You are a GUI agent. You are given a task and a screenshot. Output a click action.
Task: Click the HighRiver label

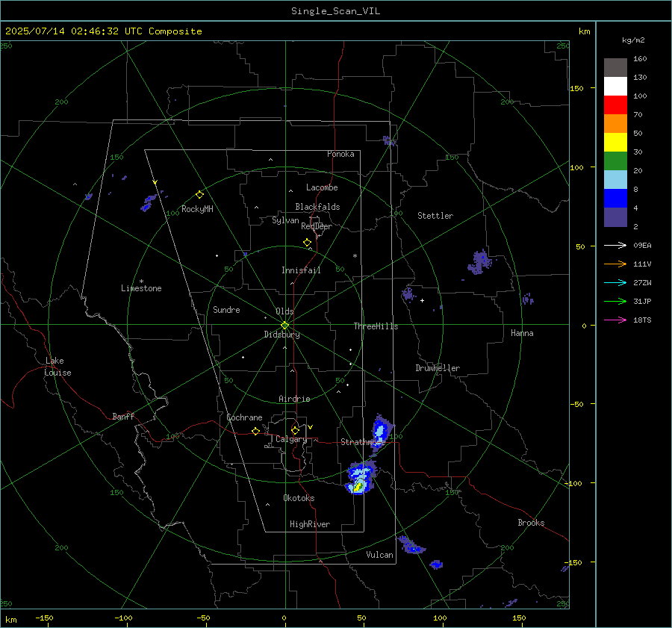pyautogui.click(x=310, y=524)
